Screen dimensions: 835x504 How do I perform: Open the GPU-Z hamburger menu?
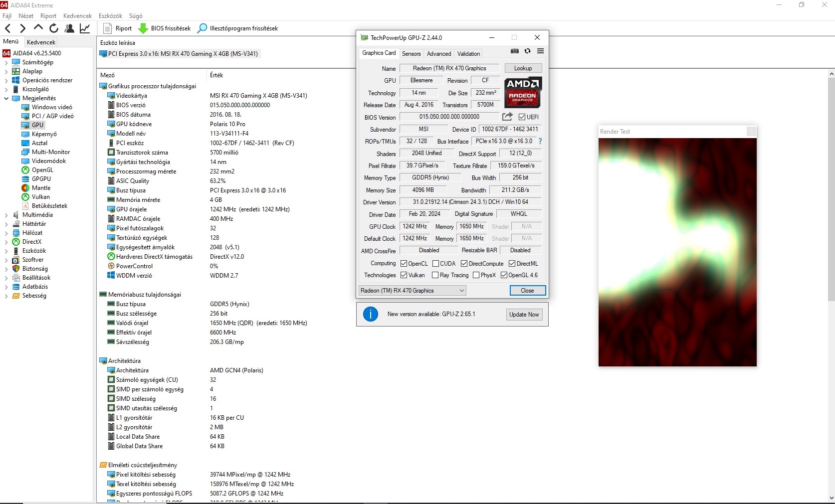click(540, 51)
